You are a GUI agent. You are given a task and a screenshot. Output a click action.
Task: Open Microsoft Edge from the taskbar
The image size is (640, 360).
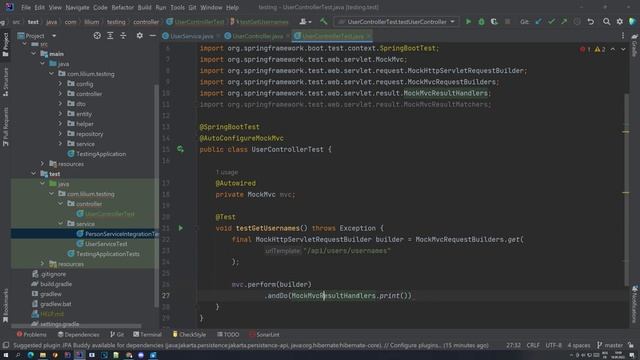31,355
